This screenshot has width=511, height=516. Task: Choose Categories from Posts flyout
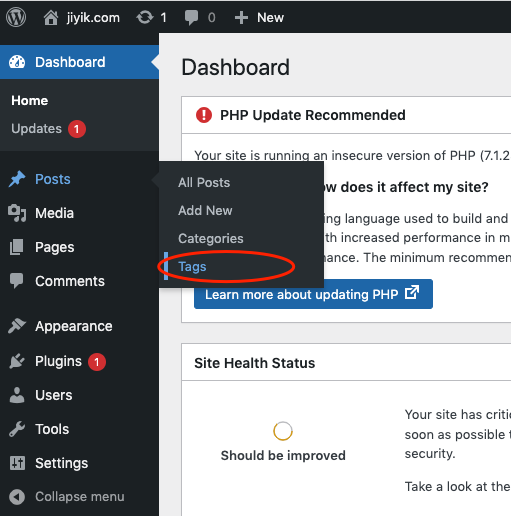(x=211, y=239)
